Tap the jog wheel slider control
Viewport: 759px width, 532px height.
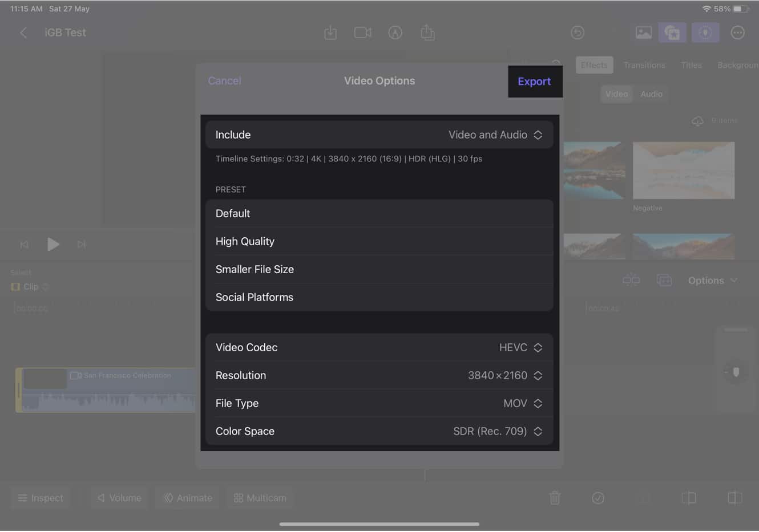[736, 372]
